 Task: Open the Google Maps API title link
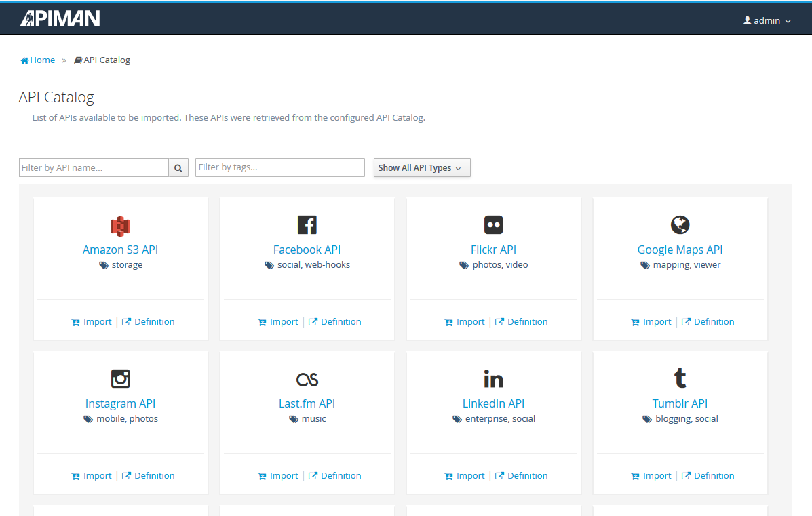[x=680, y=250]
